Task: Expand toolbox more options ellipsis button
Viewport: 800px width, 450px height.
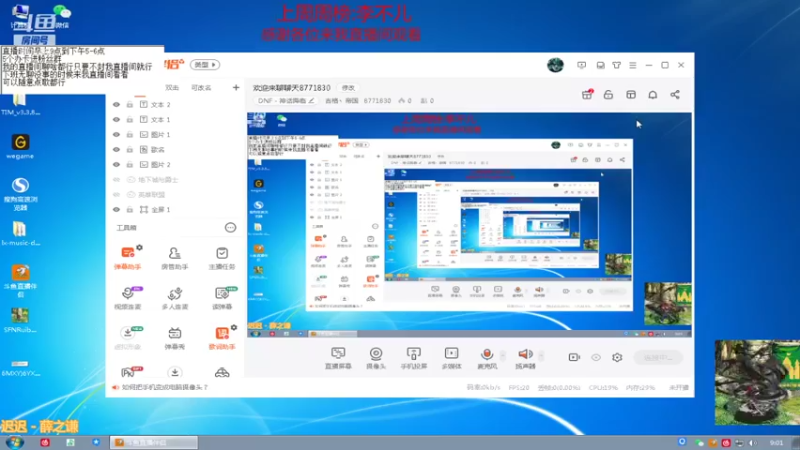Action: pyautogui.click(x=230, y=228)
